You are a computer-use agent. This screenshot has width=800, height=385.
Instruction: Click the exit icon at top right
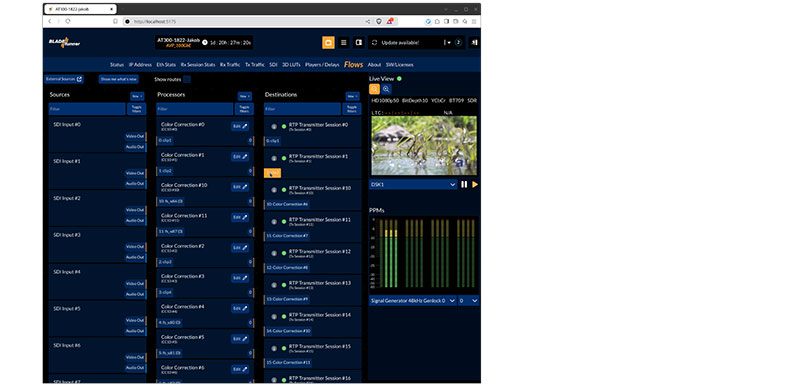point(474,43)
